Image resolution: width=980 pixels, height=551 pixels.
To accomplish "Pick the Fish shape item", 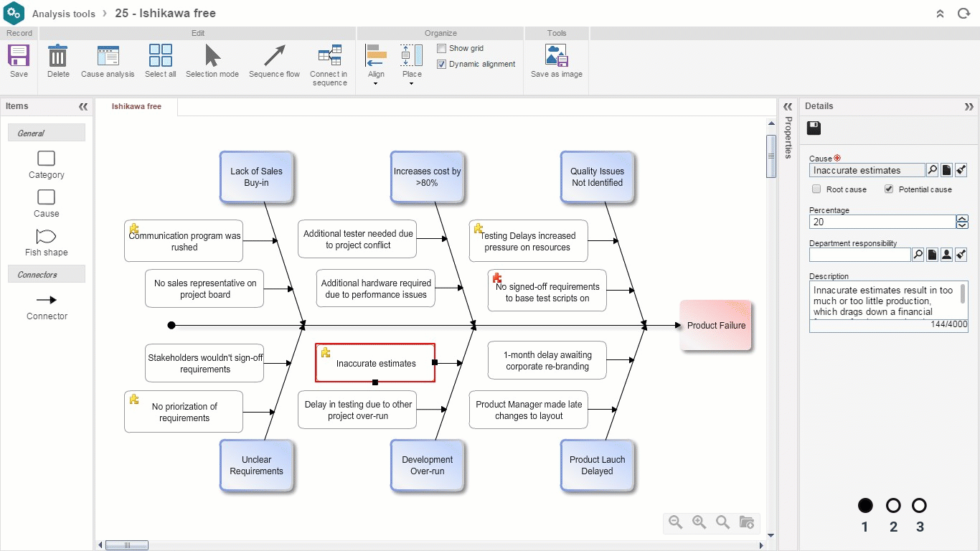I will point(46,236).
